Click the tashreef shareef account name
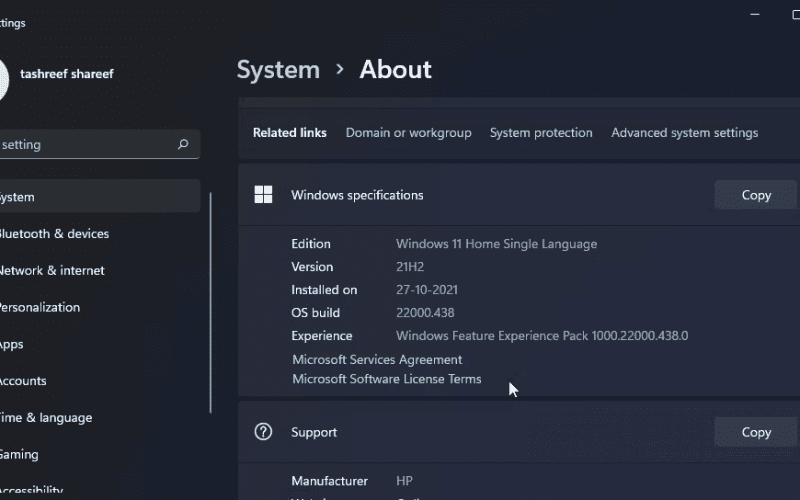Viewport: 800px width, 500px height. 67,74
